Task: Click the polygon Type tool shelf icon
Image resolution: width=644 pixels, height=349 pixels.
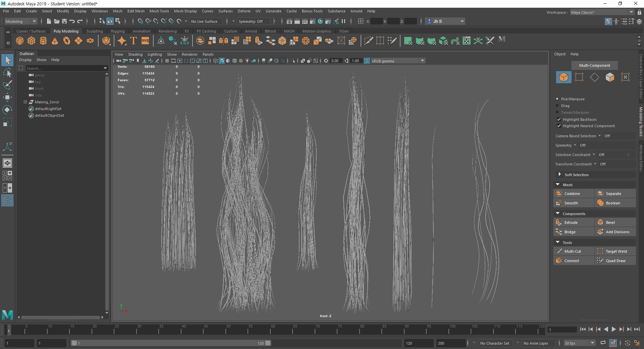Action: pos(133,41)
